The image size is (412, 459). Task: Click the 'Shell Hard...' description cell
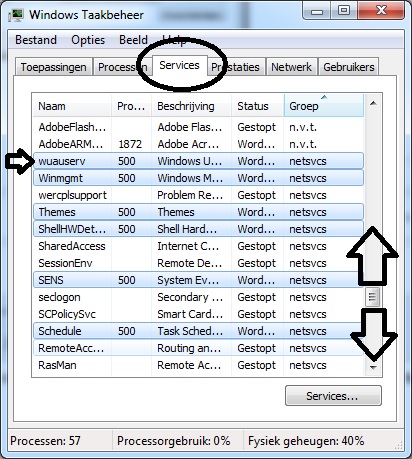click(x=187, y=229)
